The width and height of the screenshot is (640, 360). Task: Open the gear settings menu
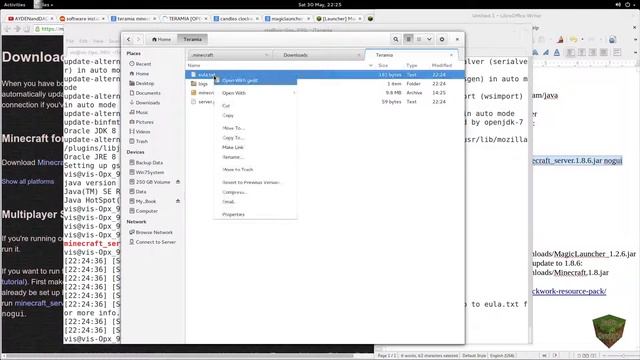(x=442, y=39)
